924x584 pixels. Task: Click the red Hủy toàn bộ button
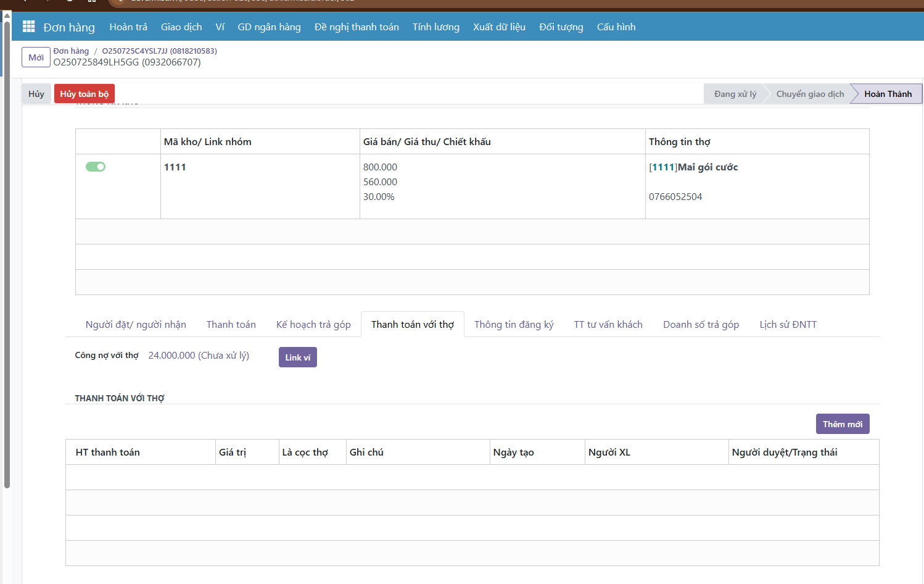[x=85, y=94]
